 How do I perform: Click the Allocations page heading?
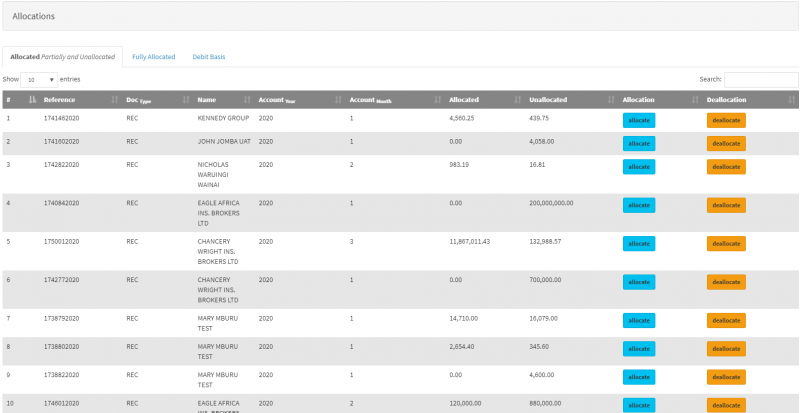click(34, 16)
